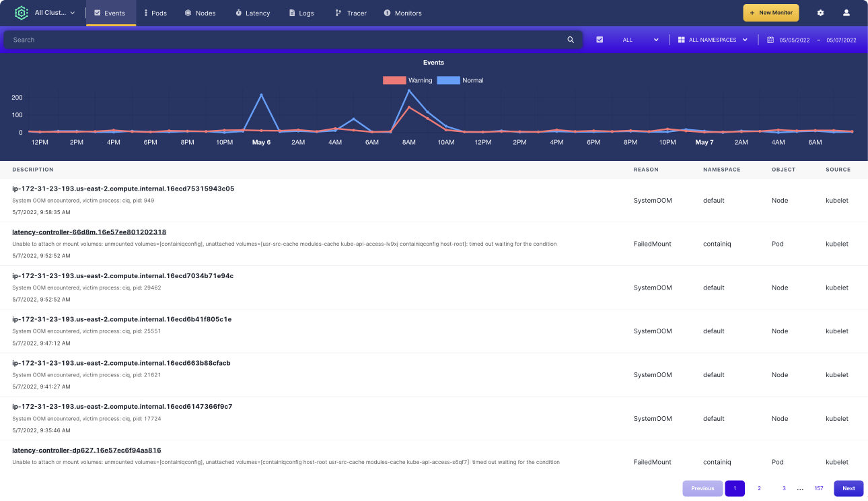Switch to the Events tab
The image size is (868, 501).
(110, 13)
